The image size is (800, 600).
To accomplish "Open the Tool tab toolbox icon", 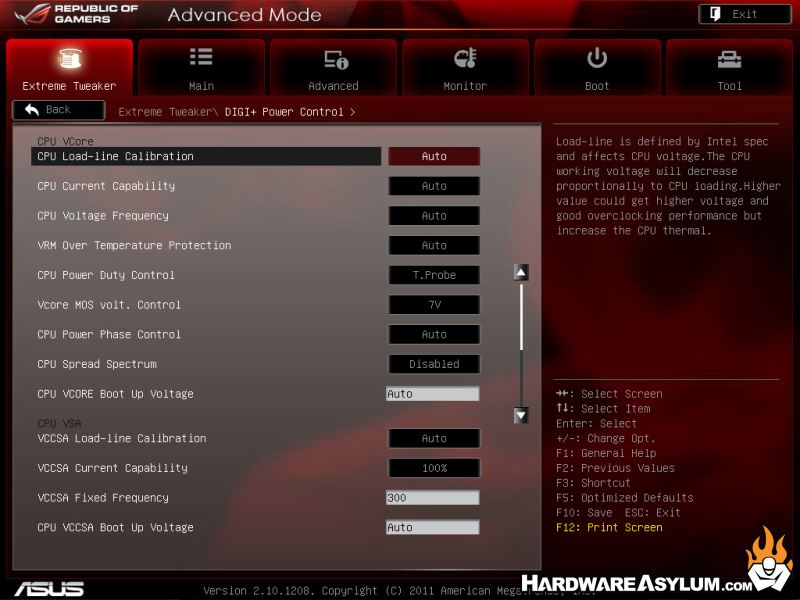I will click(x=729, y=59).
